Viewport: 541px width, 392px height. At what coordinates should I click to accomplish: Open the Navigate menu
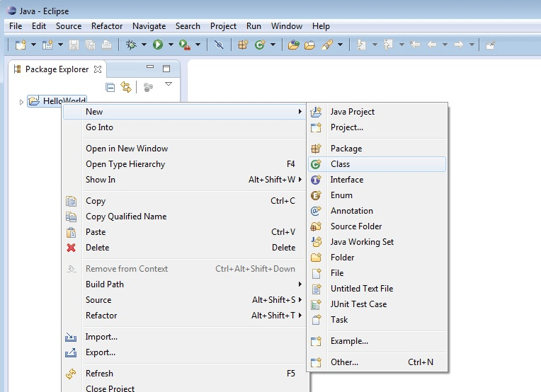point(149,26)
